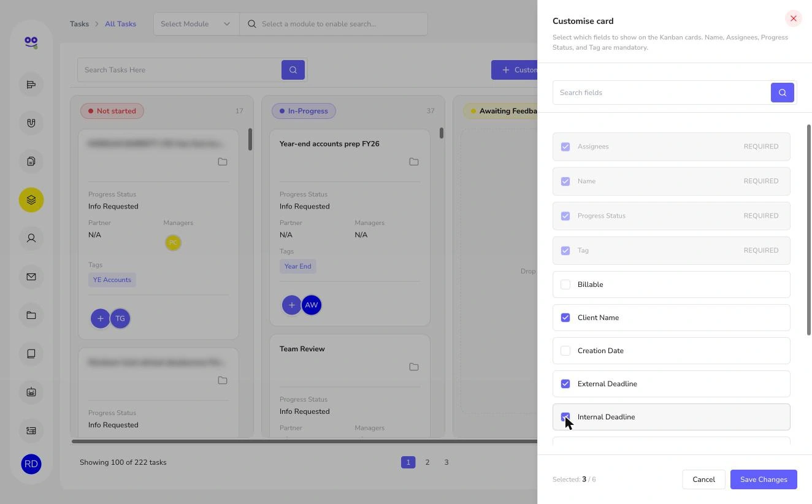
Task: Open the RD user avatar
Action: 31,464
